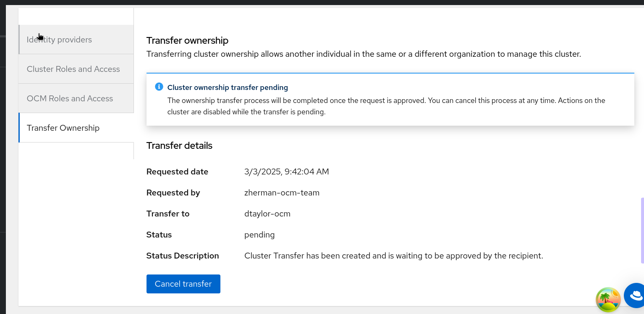Screen dimensions: 644x314
Task: Click the "Cluster ownership transfer pending" alert title
Action: click(x=228, y=87)
